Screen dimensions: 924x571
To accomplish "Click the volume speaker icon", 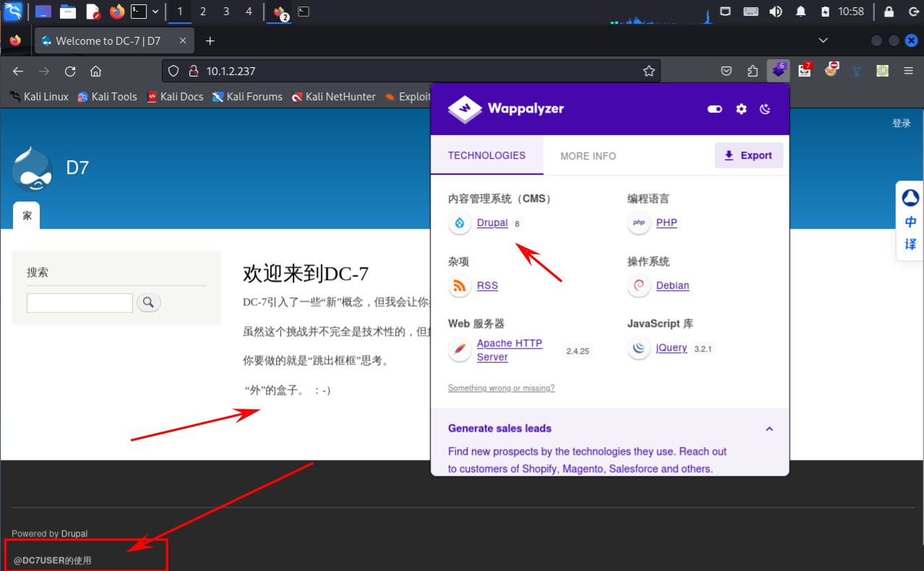I will pyautogui.click(x=776, y=12).
